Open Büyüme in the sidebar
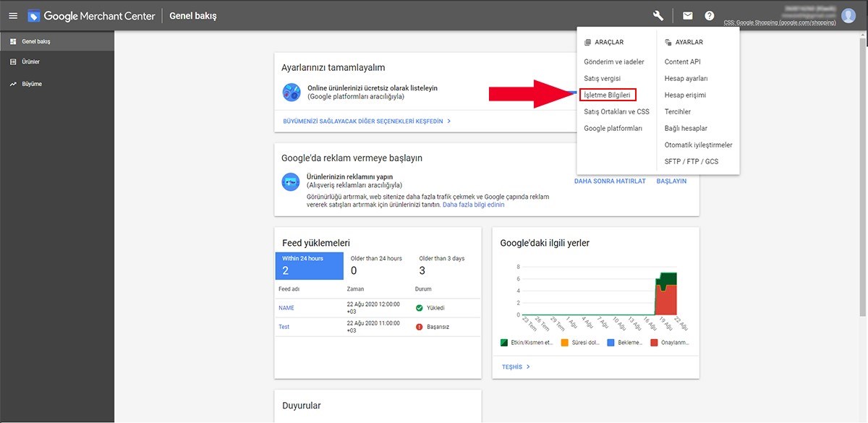 coord(57,84)
